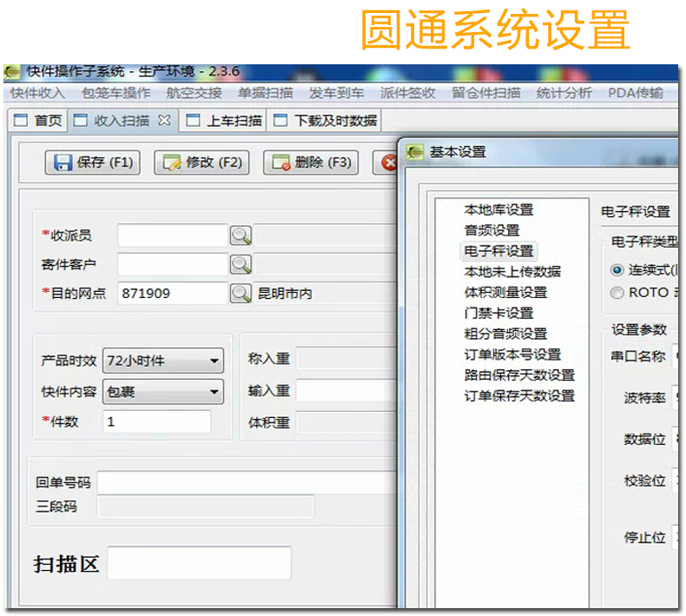Screen dimensions: 686x616
Task: Click the 扫描区 input box
Action: (200, 563)
